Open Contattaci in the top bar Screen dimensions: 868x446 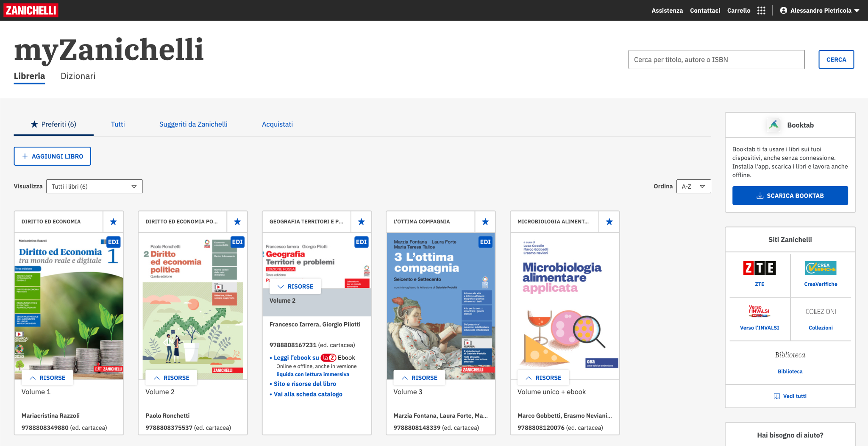coord(705,11)
